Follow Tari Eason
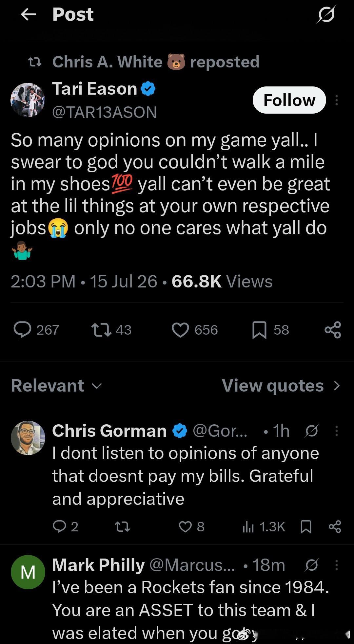 click(289, 100)
